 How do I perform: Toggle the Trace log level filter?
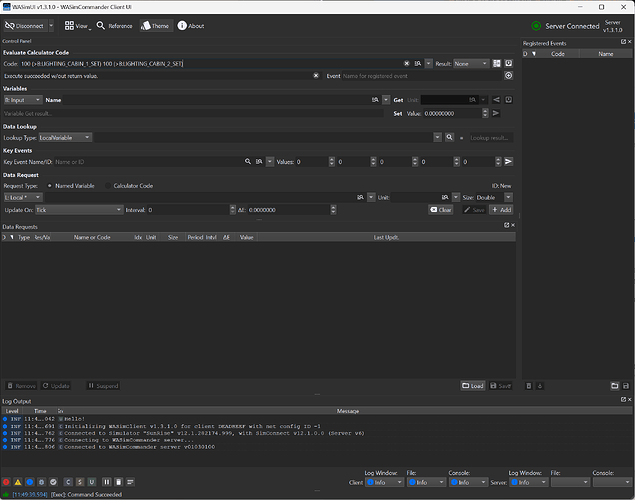pos(53,482)
